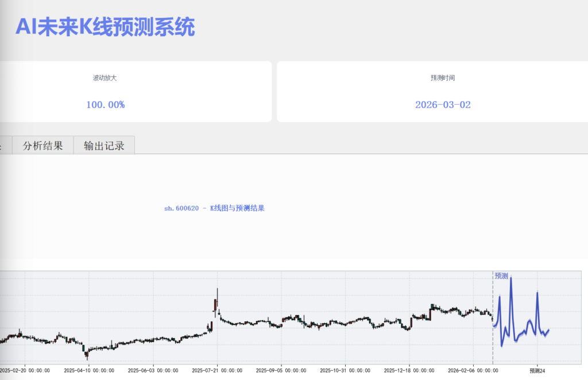Click the 预测 label on the chart
The height and width of the screenshot is (380, 588).
click(x=501, y=276)
